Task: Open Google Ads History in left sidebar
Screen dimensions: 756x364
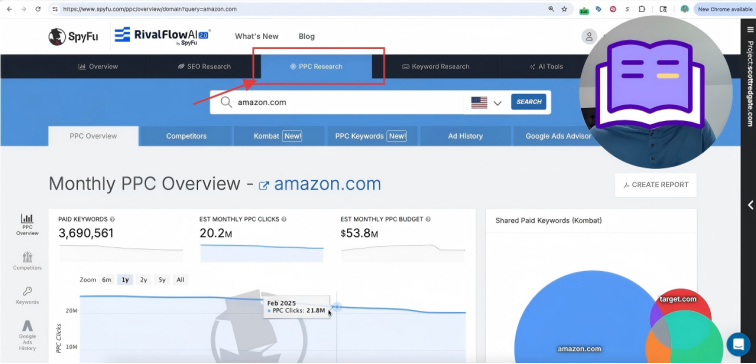Action: (x=27, y=335)
